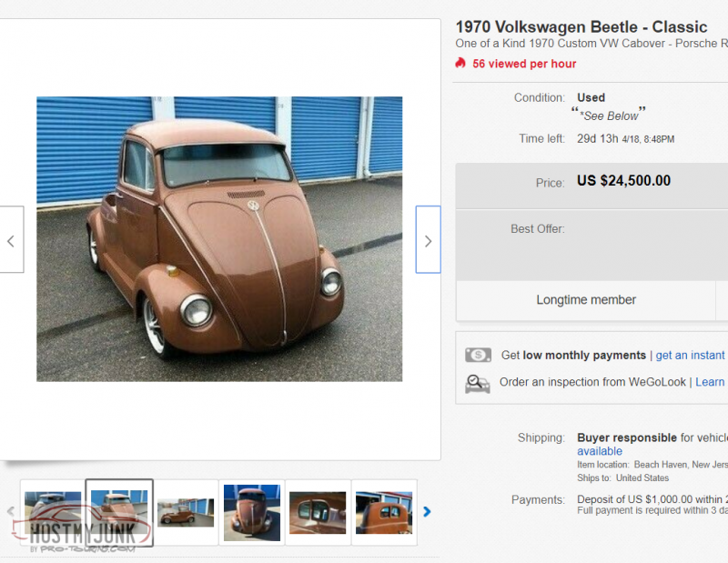Open the WeGoLook 'Learn' link
This screenshot has width=728, height=563.
pos(710,382)
